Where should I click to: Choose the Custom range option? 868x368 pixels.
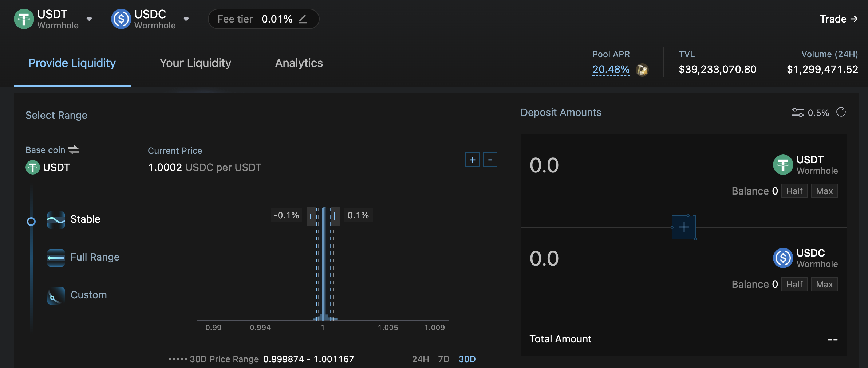point(88,295)
